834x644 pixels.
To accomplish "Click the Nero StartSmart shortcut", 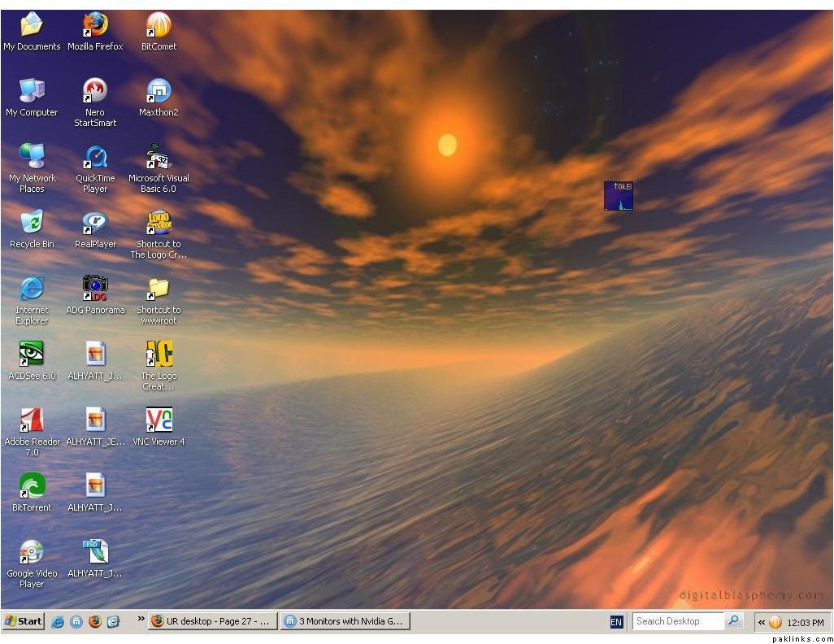I will [x=95, y=91].
